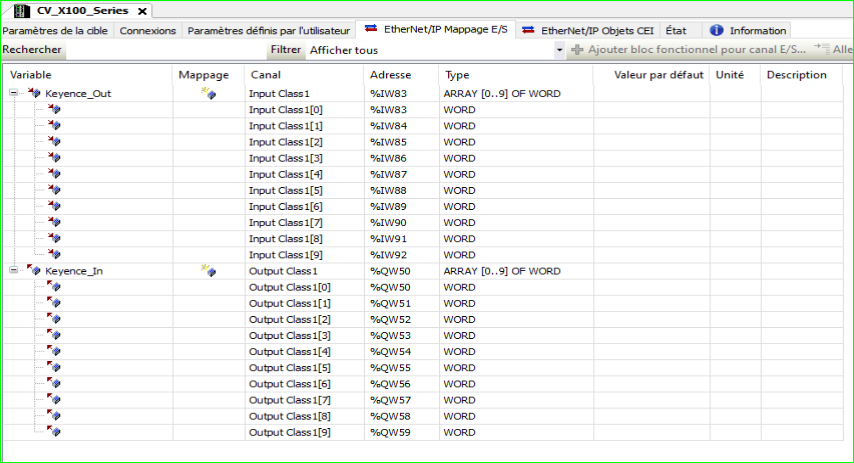Collapse the Keyence_Out tree node
Viewport: 854px width, 463px height.
[x=14, y=93]
